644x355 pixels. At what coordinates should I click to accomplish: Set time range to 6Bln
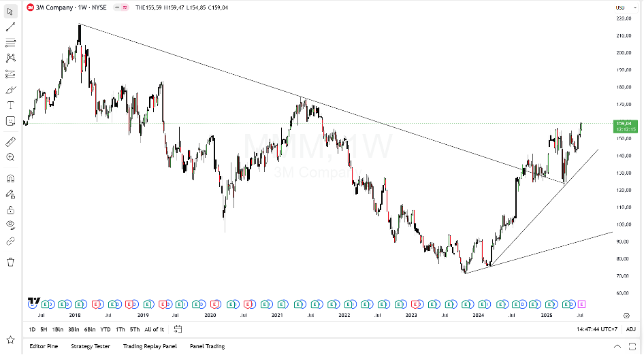click(x=90, y=329)
